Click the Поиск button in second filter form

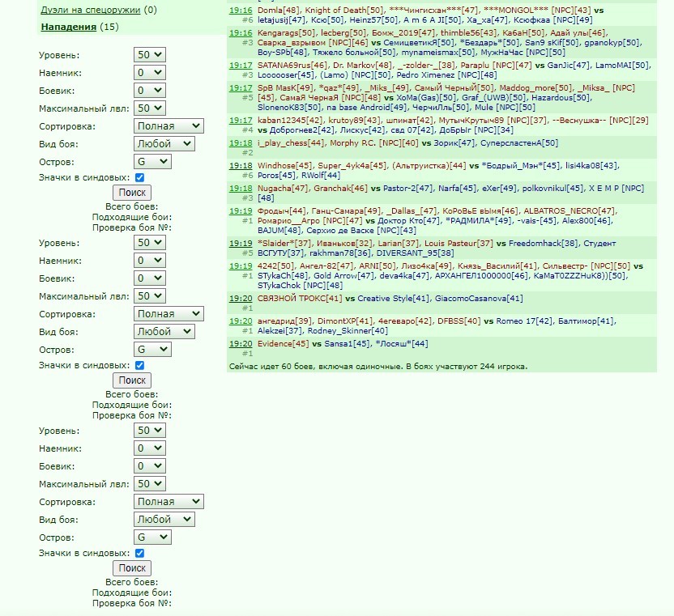point(132,380)
